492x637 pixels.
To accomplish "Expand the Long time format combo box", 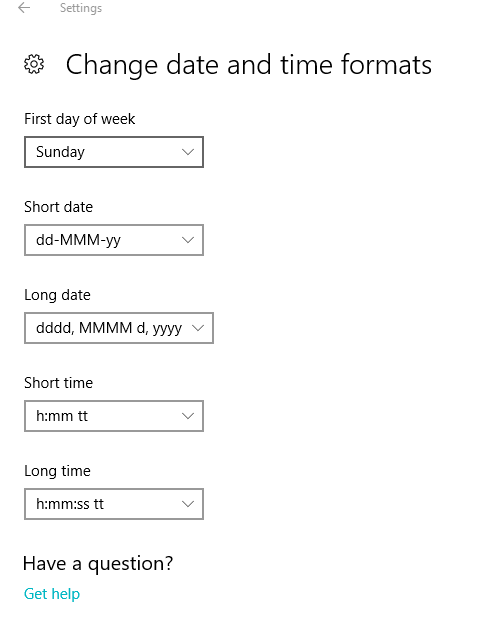I will (114, 504).
